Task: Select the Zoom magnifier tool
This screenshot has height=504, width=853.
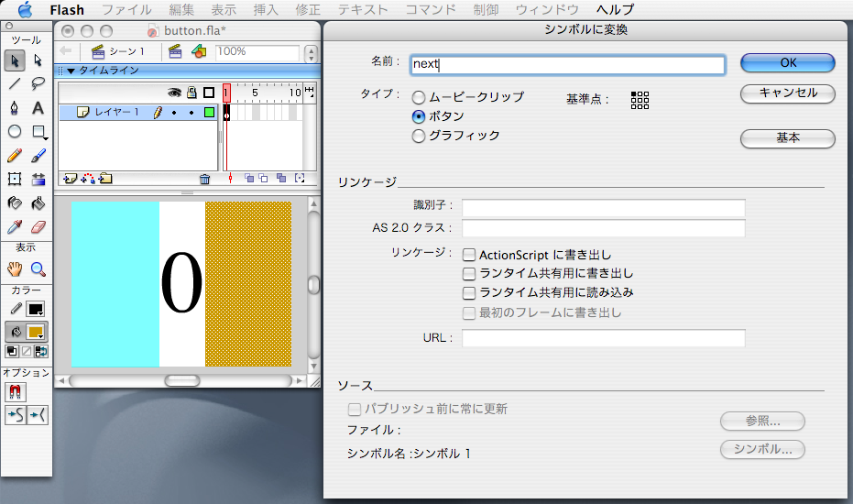Action: (x=38, y=268)
